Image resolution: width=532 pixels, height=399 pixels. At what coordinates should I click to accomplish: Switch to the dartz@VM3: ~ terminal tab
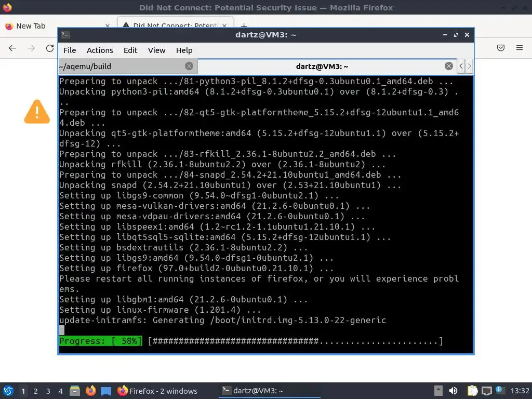click(327, 66)
